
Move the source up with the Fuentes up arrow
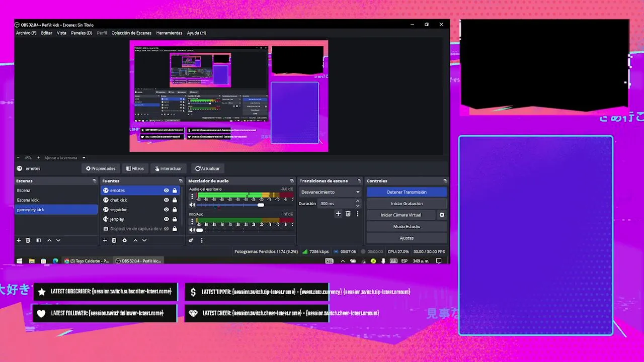[135, 240]
